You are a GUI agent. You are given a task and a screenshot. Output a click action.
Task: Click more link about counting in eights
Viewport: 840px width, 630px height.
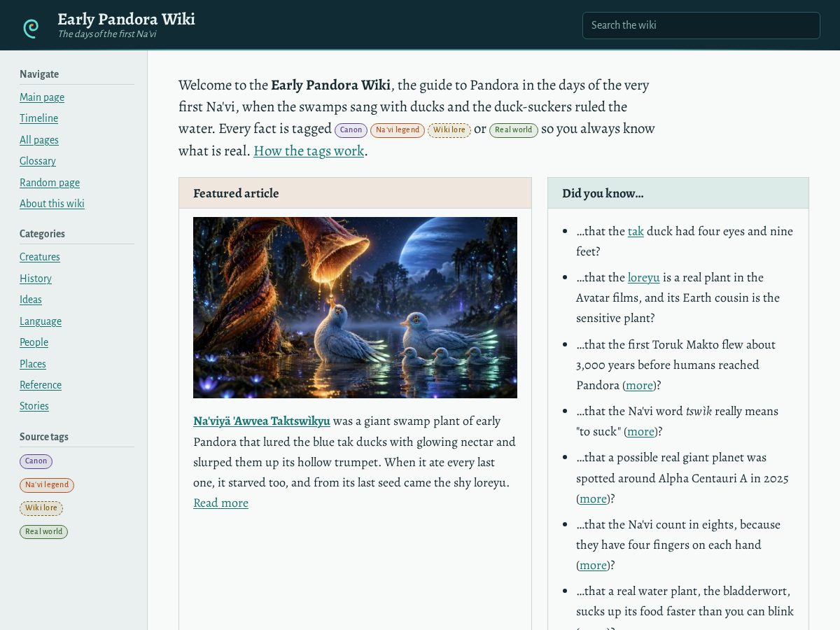(x=593, y=566)
